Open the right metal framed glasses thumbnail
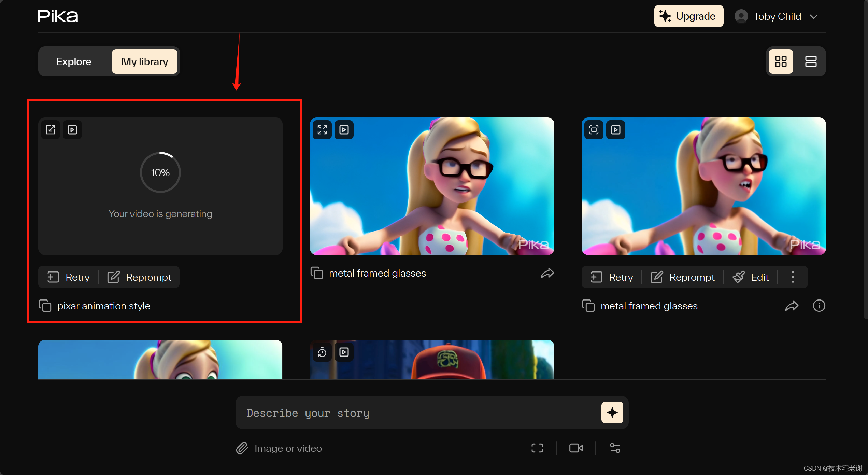The width and height of the screenshot is (868, 475). [703, 186]
